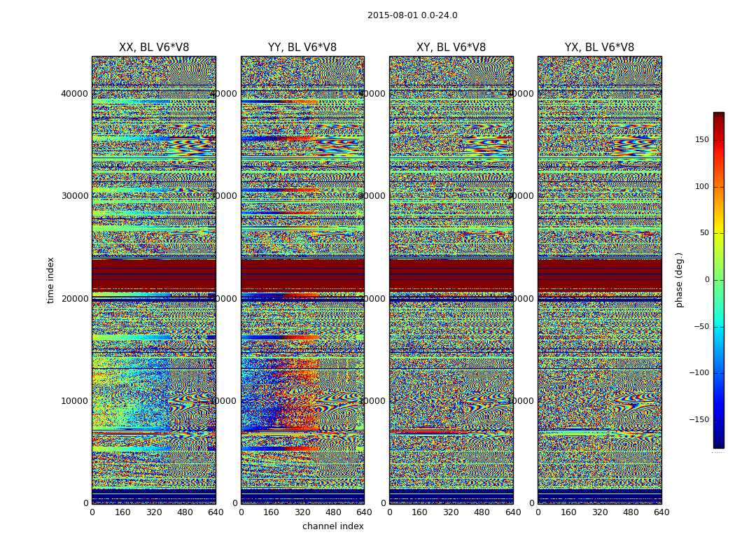
Task: Select the 'XX, BL V6*V8' subplot title
Action: tap(154, 48)
